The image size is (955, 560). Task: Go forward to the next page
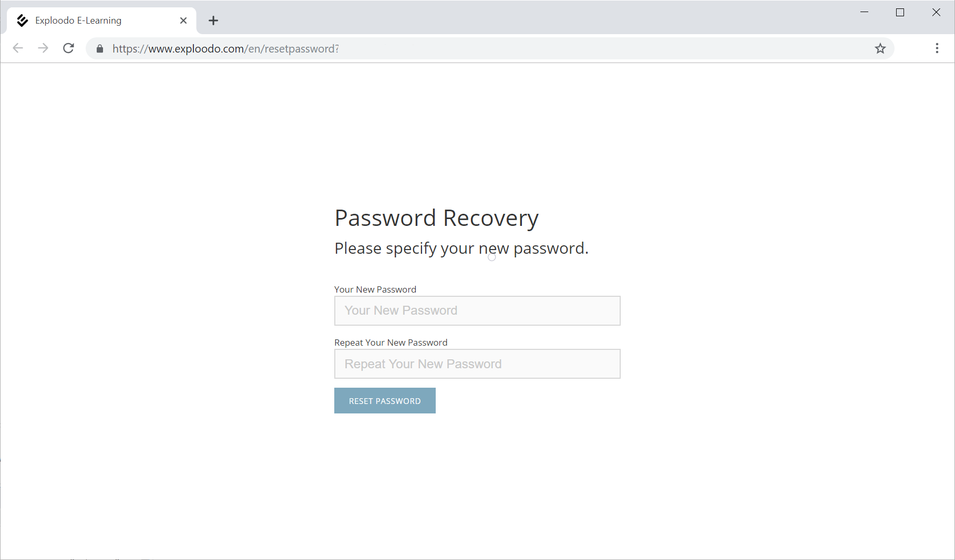click(43, 48)
